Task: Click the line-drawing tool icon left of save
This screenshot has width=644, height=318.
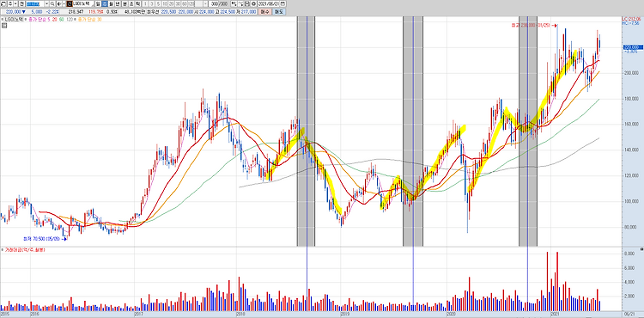Action: click(240, 3)
